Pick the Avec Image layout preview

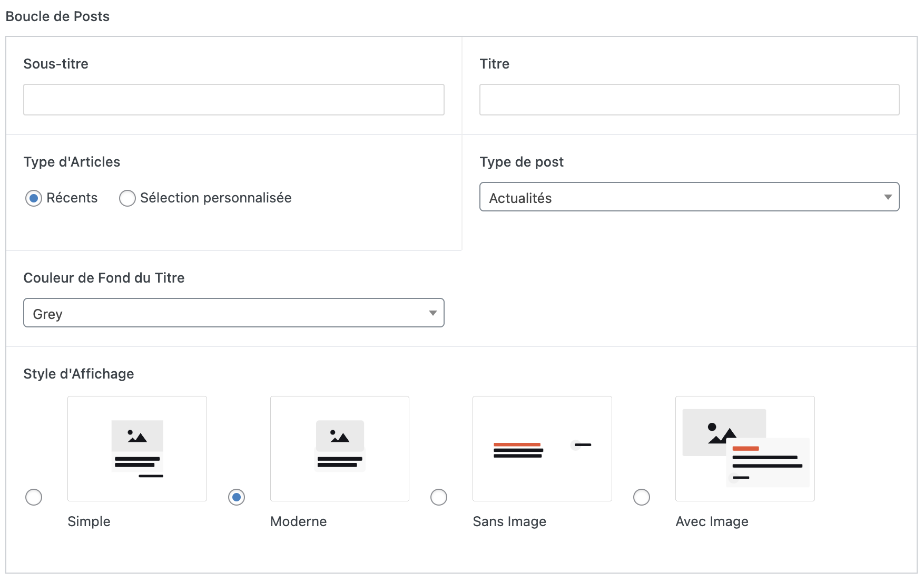(x=745, y=448)
